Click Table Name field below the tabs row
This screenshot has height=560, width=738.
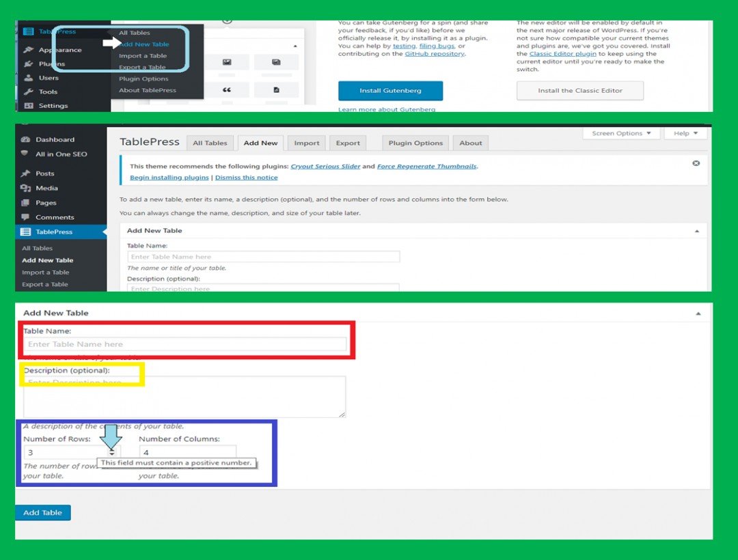pos(264,257)
